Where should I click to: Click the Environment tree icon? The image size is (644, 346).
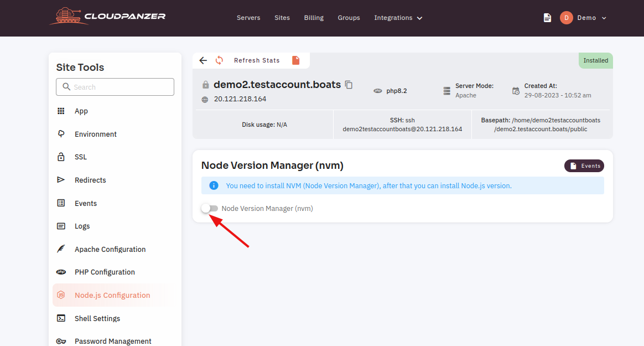(61, 134)
